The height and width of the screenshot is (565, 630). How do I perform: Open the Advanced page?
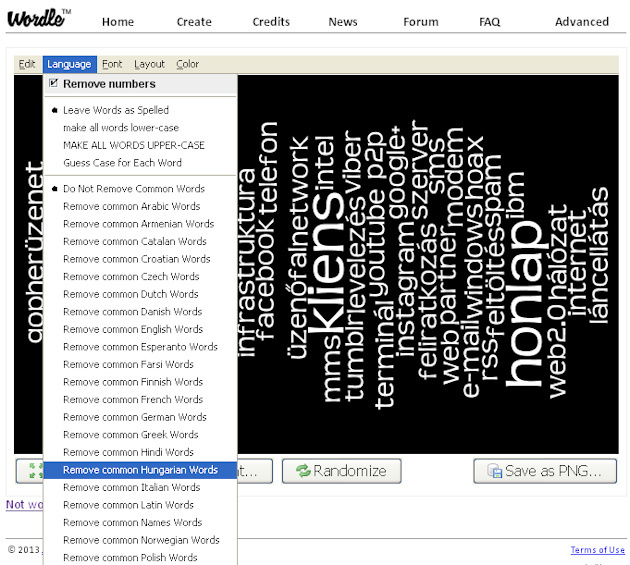coord(582,22)
